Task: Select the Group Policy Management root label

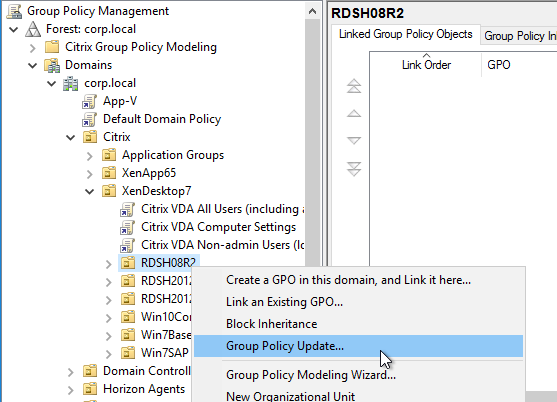Action: point(98,11)
